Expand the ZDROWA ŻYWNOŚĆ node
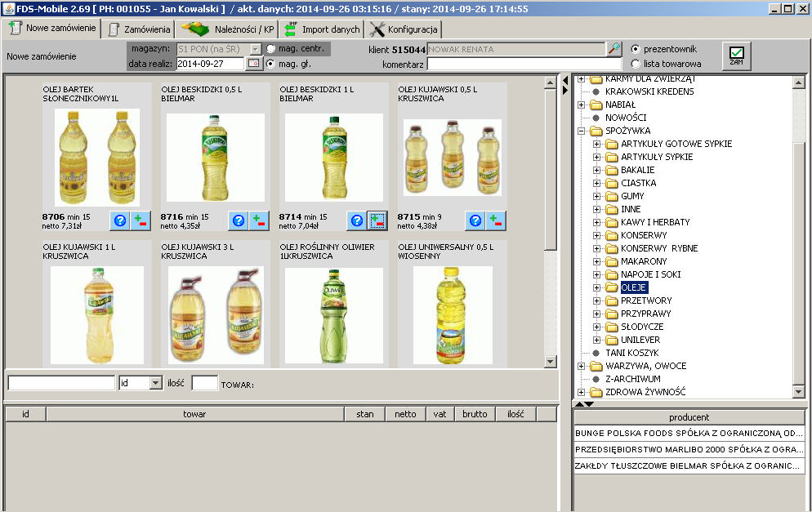Viewport: 812px width, 512px height. [581, 393]
